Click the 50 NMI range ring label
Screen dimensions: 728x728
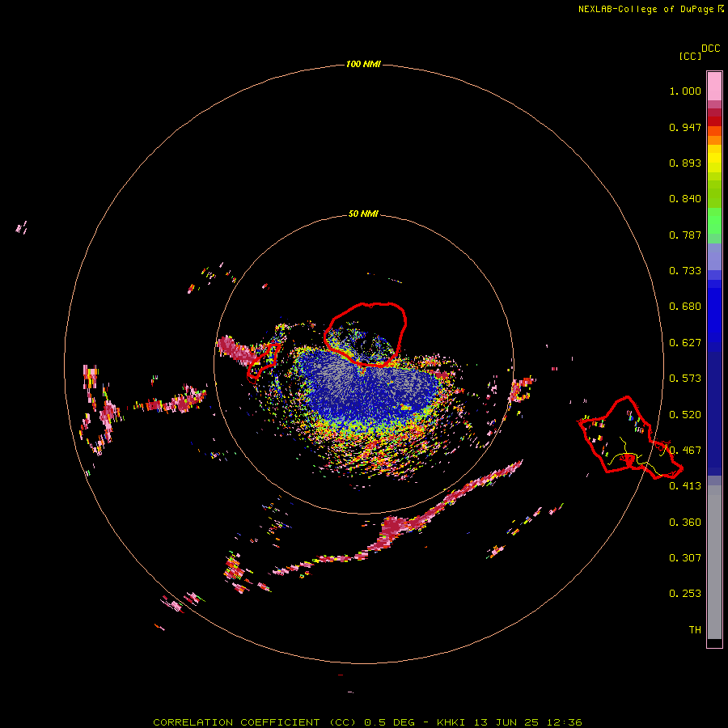click(363, 214)
